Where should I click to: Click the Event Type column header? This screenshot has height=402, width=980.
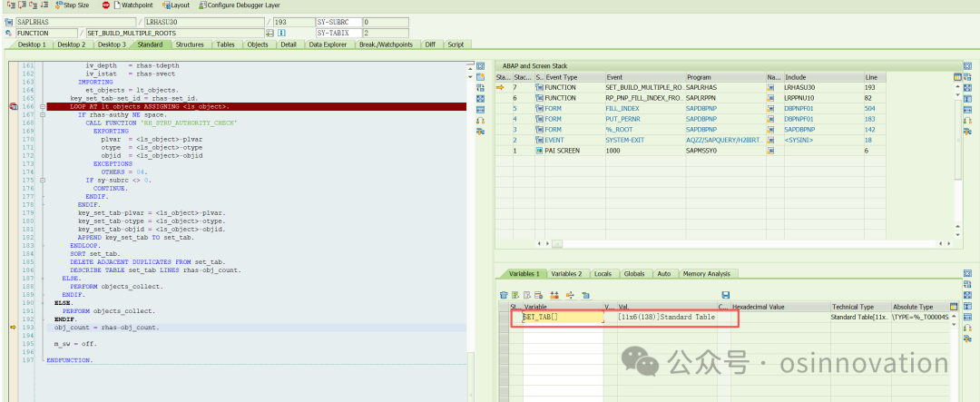point(570,77)
